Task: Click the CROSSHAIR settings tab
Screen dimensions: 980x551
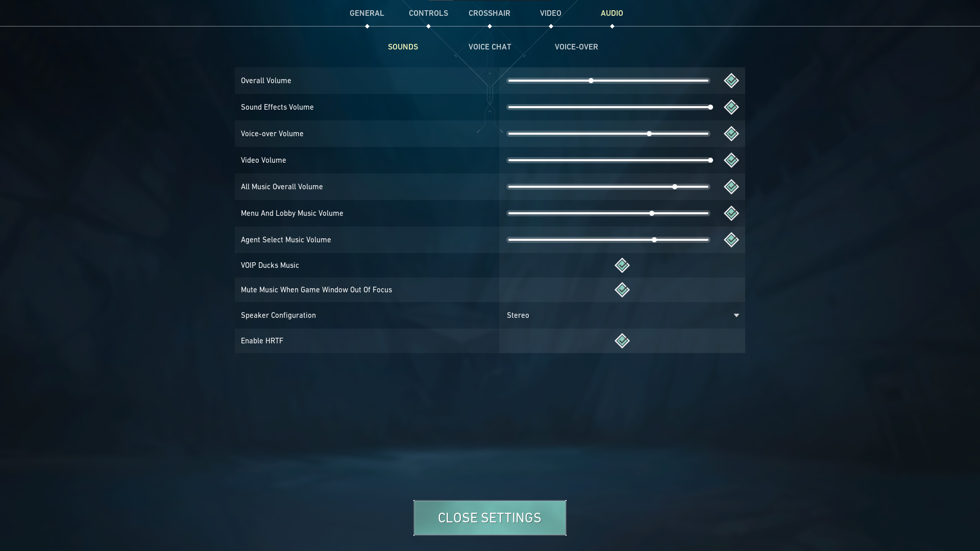Action: (x=489, y=13)
